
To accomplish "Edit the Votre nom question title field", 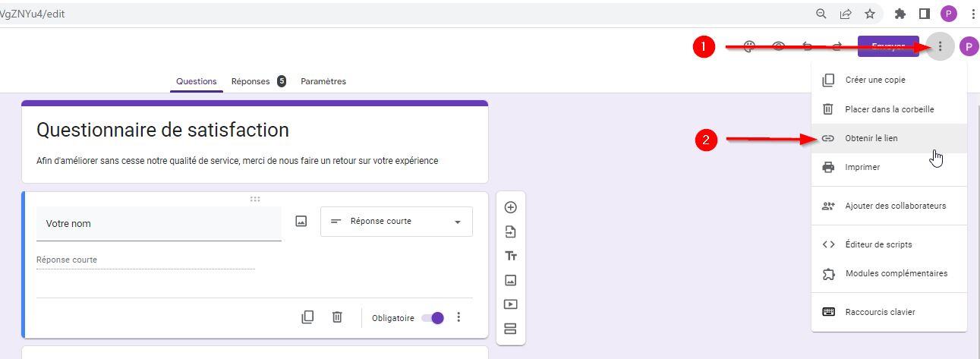I will click(x=159, y=224).
